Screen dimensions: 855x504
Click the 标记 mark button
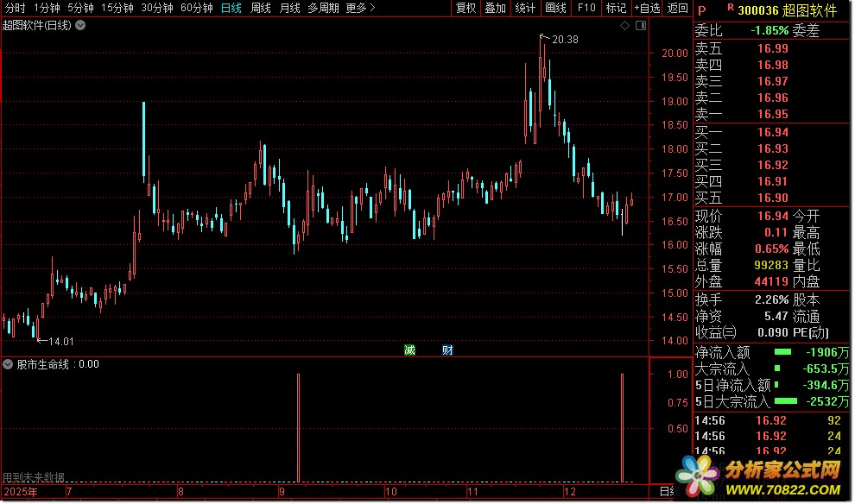point(616,8)
